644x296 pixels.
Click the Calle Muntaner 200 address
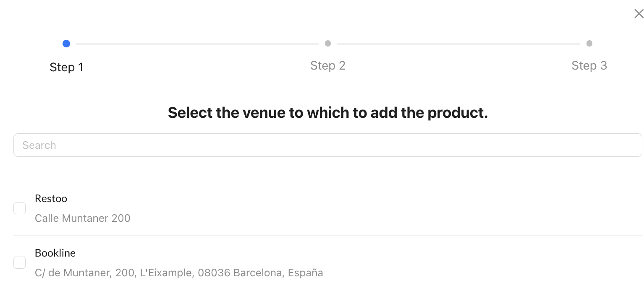point(83,218)
